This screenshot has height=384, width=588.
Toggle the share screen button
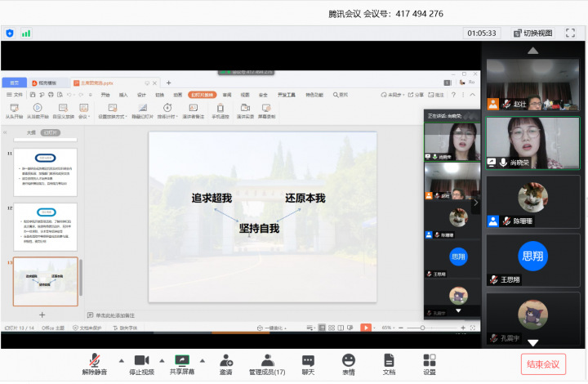tap(181, 360)
